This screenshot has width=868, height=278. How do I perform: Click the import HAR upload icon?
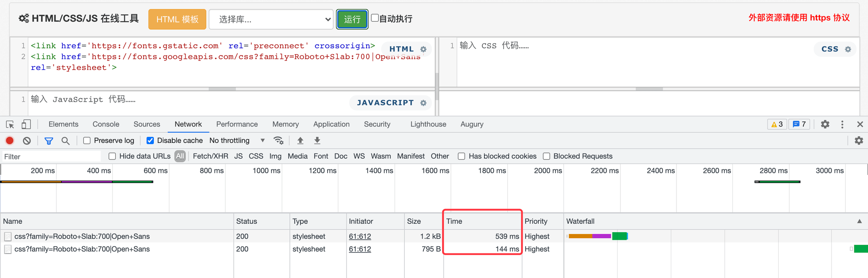[300, 141]
